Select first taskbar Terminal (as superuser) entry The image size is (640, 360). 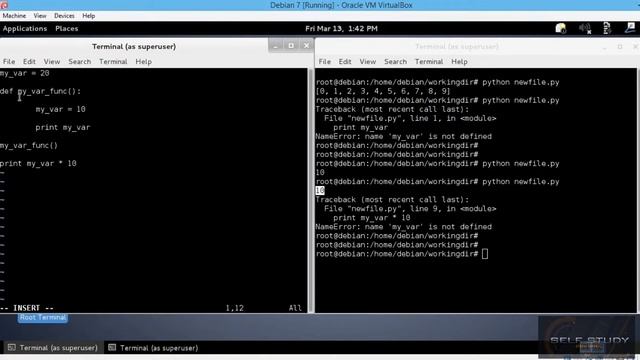(x=53, y=348)
